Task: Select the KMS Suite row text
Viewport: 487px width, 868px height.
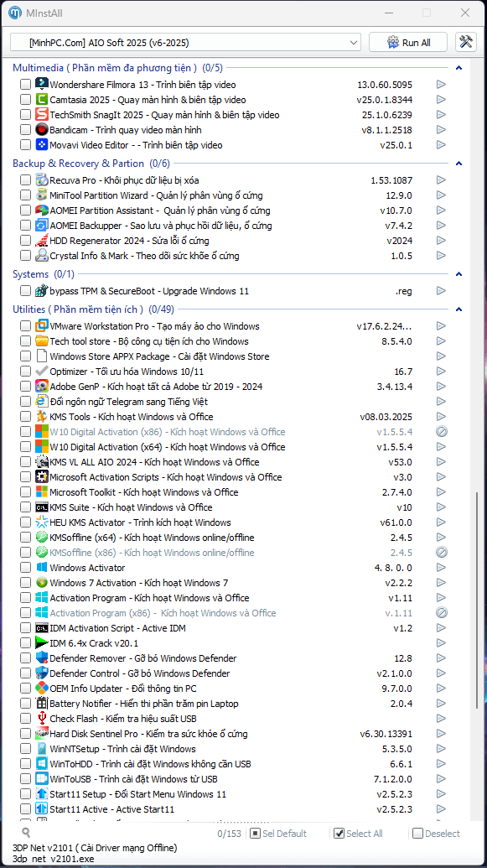Action: (x=131, y=507)
